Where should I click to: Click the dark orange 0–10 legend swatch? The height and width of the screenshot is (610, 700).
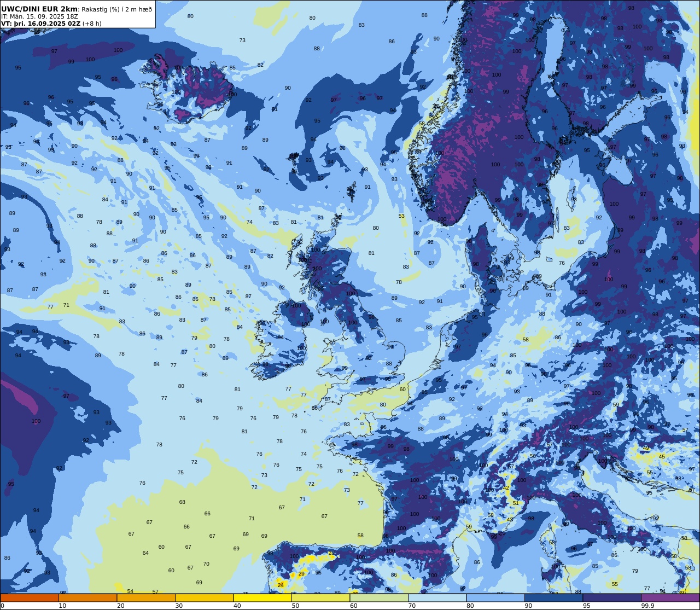click(30, 597)
